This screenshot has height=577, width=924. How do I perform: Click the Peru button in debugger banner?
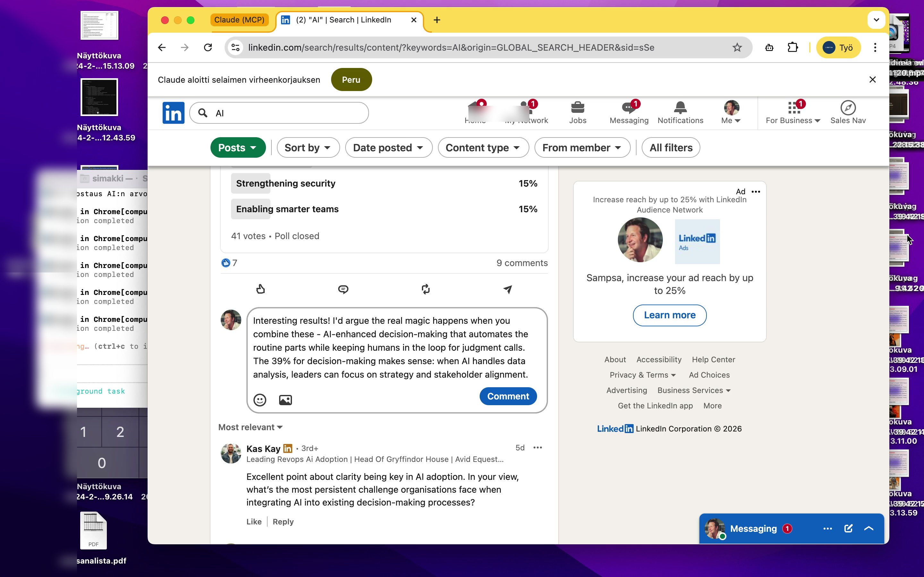(x=351, y=80)
